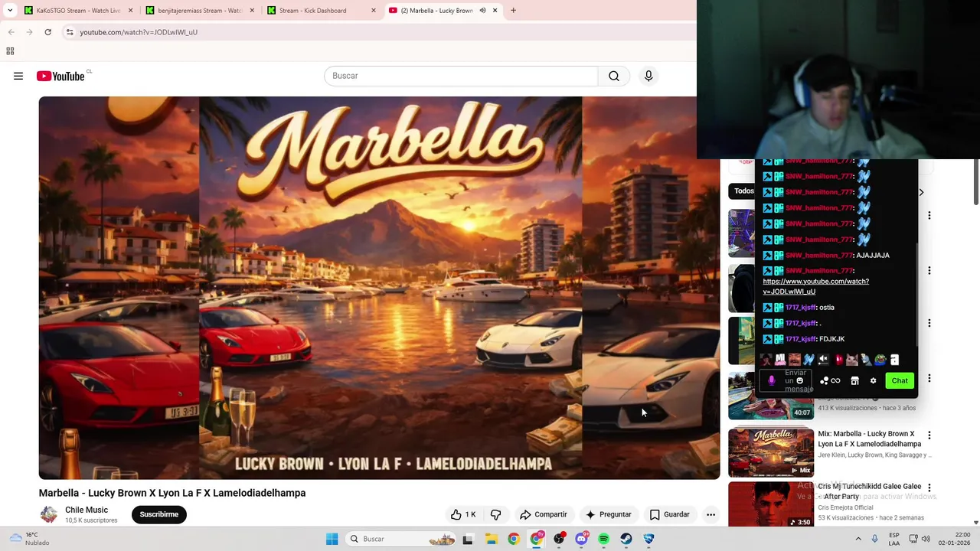Focus the YouTube Buscar search box
This screenshot has width=980, height=551.
tap(461, 76)
